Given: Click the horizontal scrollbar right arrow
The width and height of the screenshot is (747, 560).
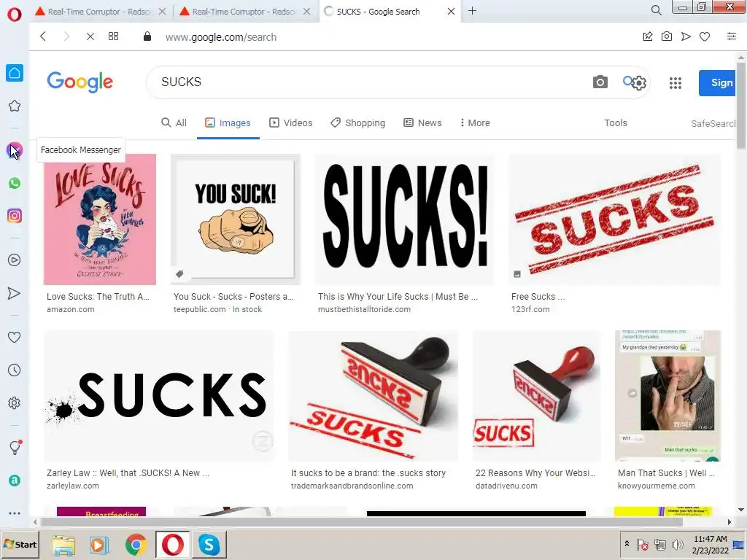Looking at the screenshot, I should [x=729, y=522].
